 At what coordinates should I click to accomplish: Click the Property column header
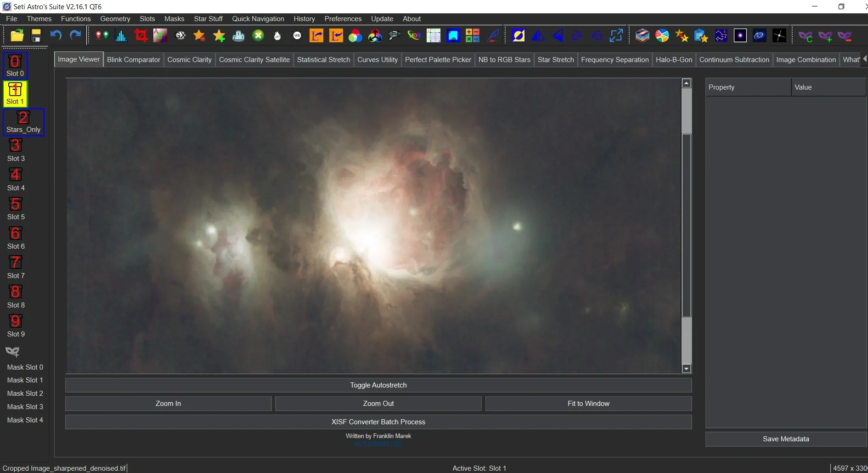pyautogui.click(x=748, y=87)
